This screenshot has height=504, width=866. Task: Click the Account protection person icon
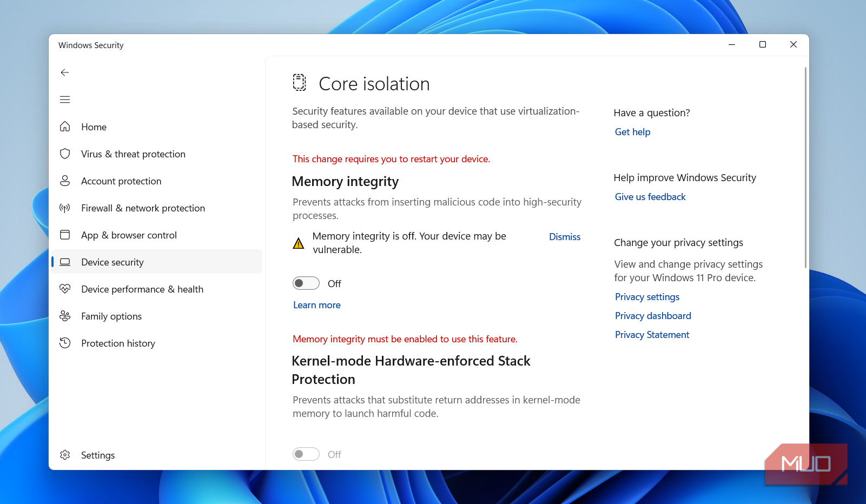coord(65,181)
